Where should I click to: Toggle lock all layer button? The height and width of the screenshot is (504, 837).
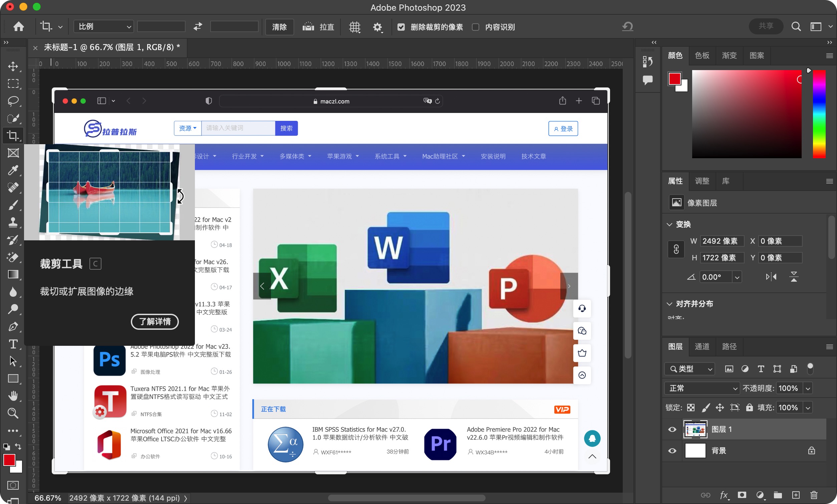pos(749,408)
